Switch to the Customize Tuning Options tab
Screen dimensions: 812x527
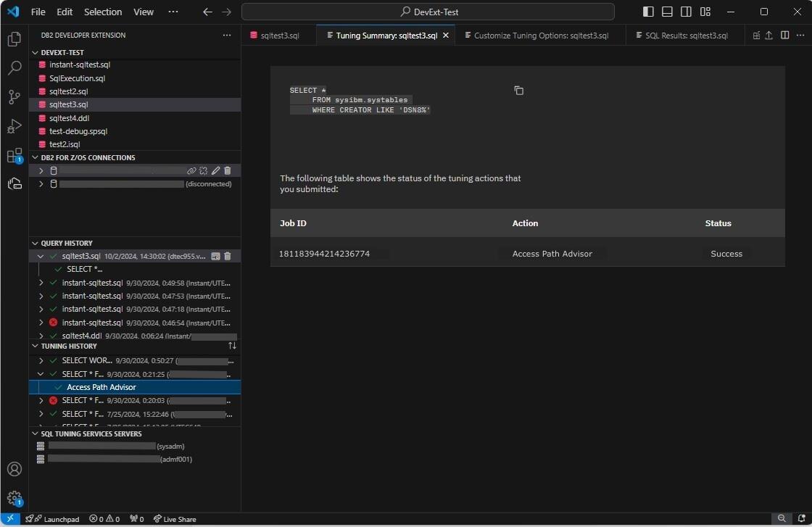[539, 35]
